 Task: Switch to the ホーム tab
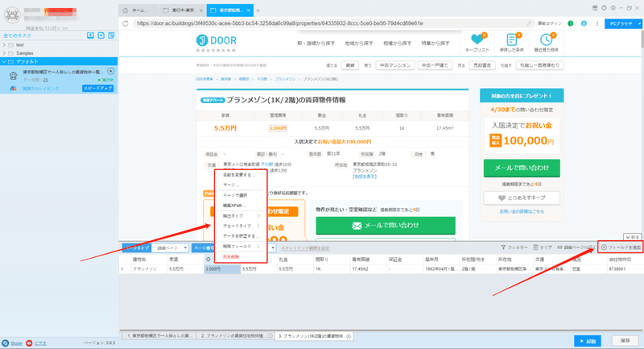click(x=138, y=10)
